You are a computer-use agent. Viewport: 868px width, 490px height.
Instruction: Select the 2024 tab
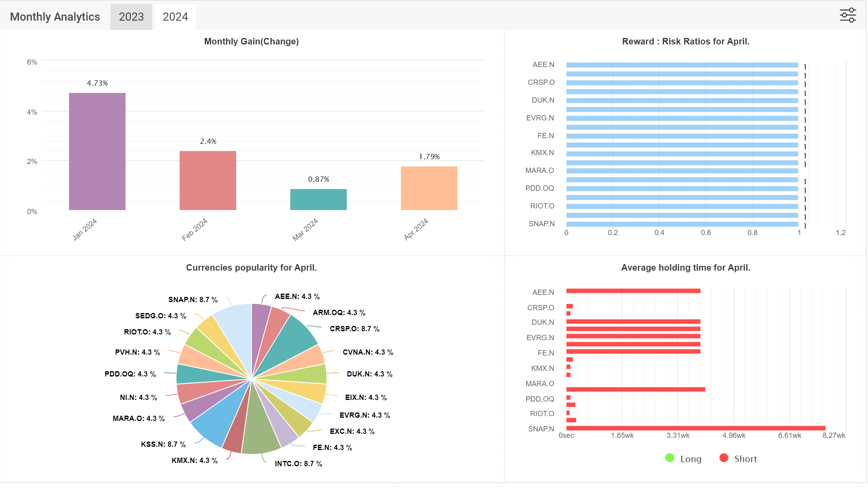tap(175, 17)
